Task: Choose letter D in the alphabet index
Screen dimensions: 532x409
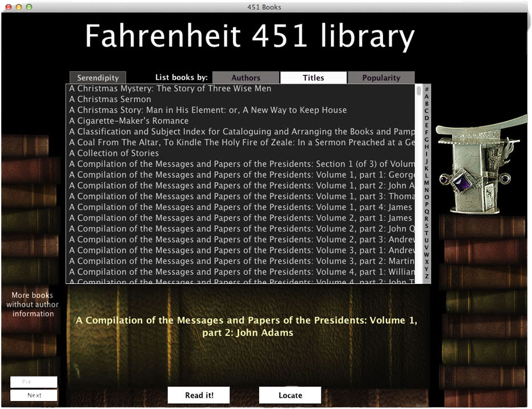Action: tap(426, 118)
